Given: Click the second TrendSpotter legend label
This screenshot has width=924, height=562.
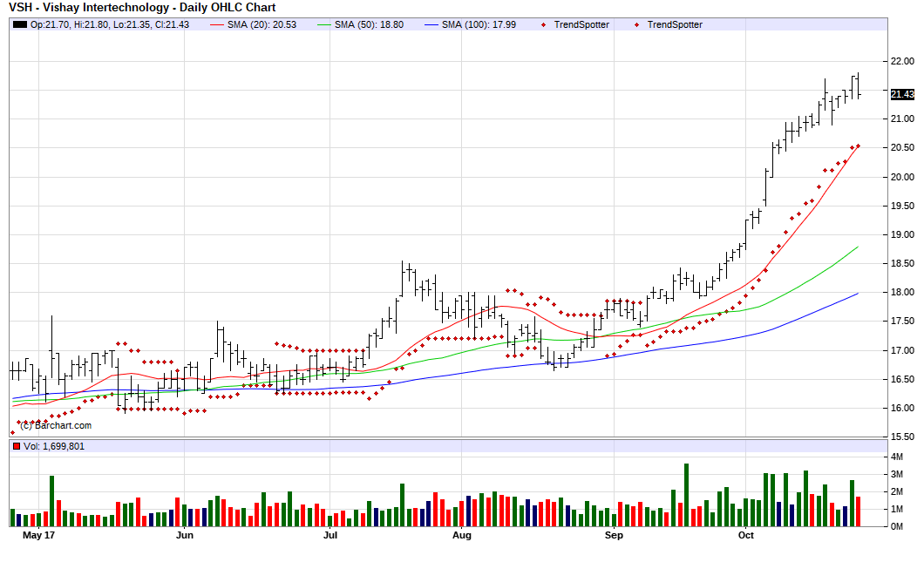Looking at the screenshot, I should coord(675,24).
